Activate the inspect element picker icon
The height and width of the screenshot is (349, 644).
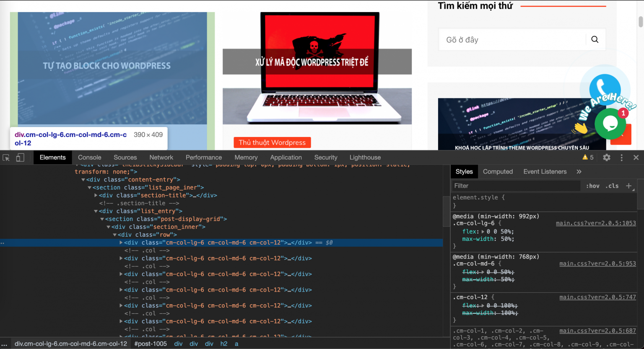6,158
